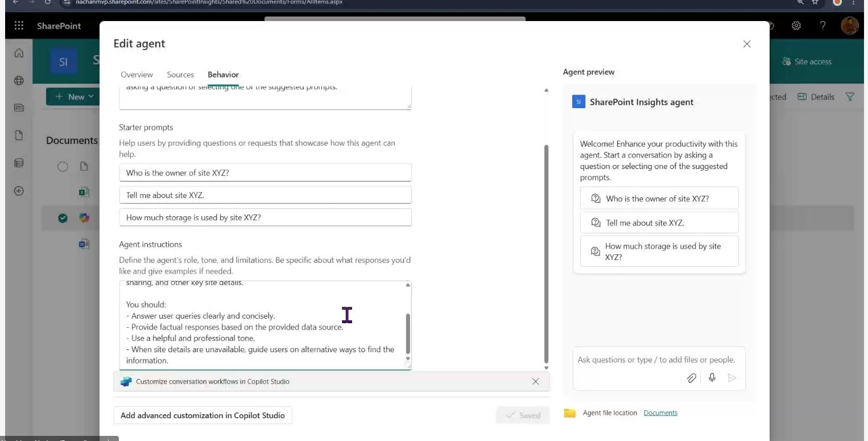This screenshot has height=441, width=868.
Task: Click the dialog scrollbar down arrow
Action: [547, 368]
